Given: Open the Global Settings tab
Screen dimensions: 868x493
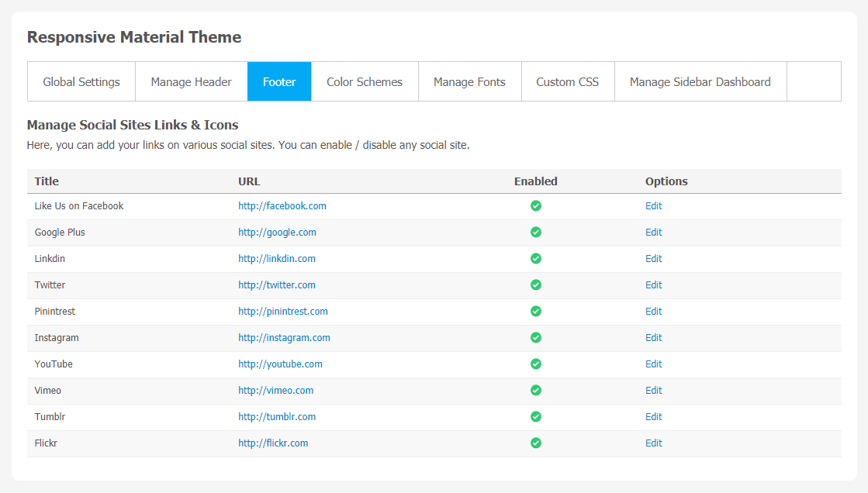Looking at the screenshot, I should [x=81, y=82].
